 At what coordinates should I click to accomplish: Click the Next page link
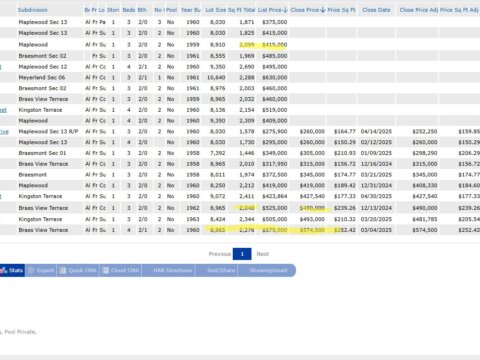coord(262,254)
